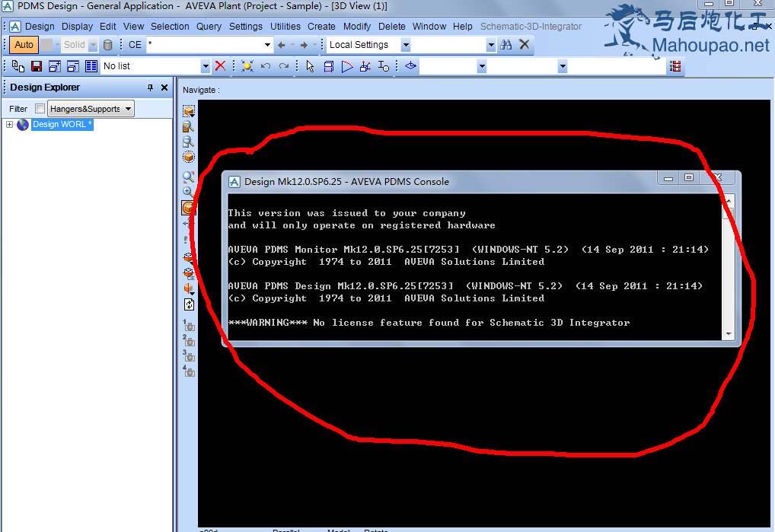The image size is (775, 532).
Task: Open the Design menu
Action: [40, 27]
